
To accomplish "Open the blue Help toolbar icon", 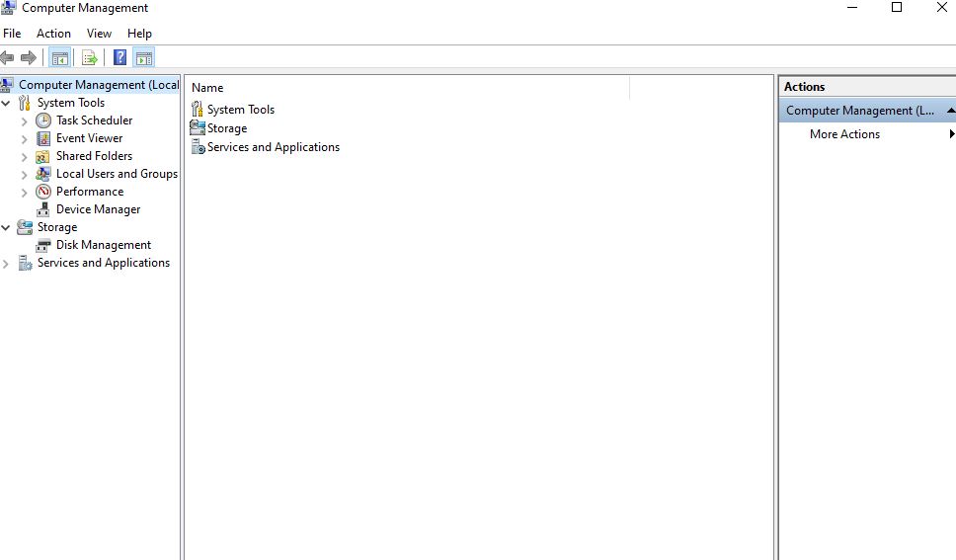I will pos(120,58).
